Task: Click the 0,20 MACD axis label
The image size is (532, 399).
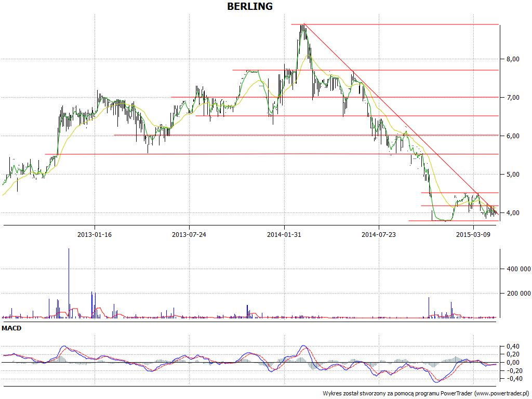Action: (x=513, y=354)
